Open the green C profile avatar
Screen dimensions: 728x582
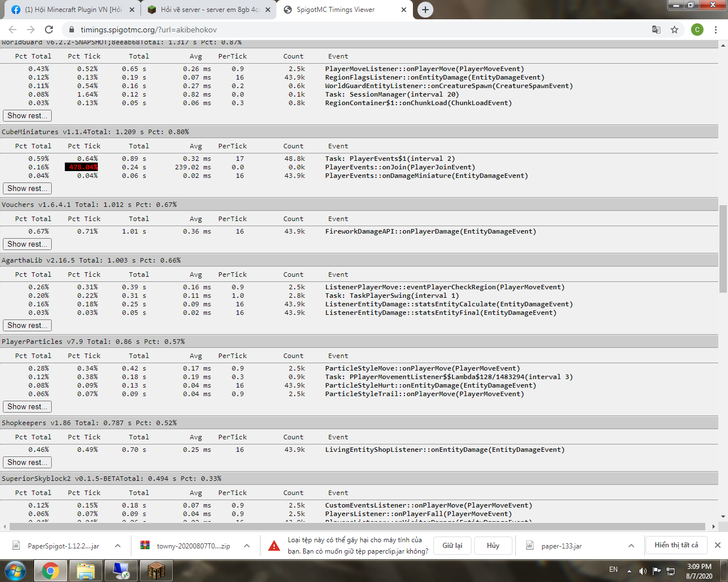(697, 30)
